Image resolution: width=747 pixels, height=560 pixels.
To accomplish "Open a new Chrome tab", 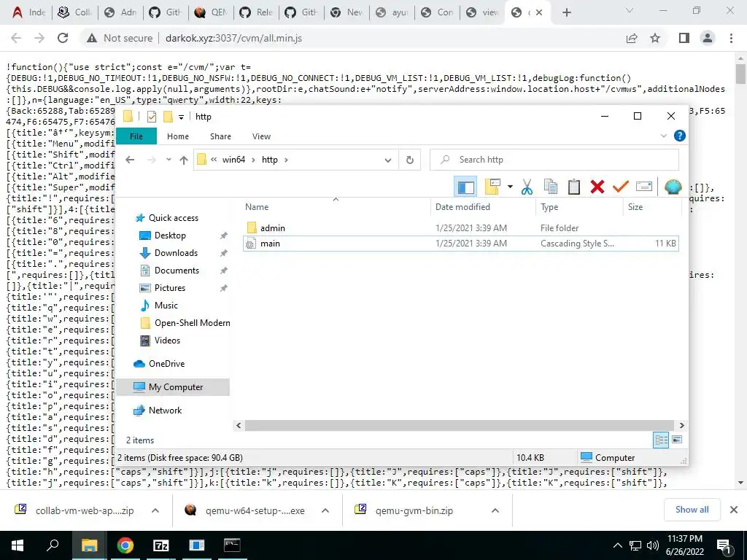I will [566, 12].
